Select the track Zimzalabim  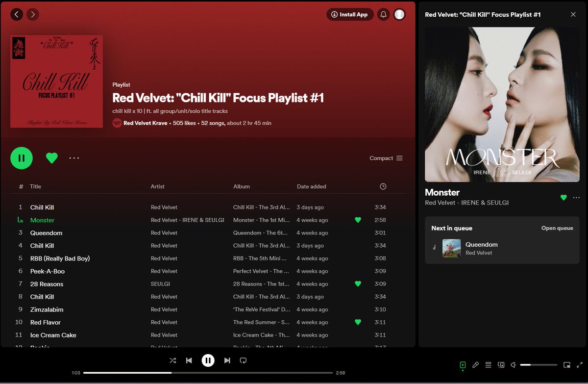[x=208, y=309]
